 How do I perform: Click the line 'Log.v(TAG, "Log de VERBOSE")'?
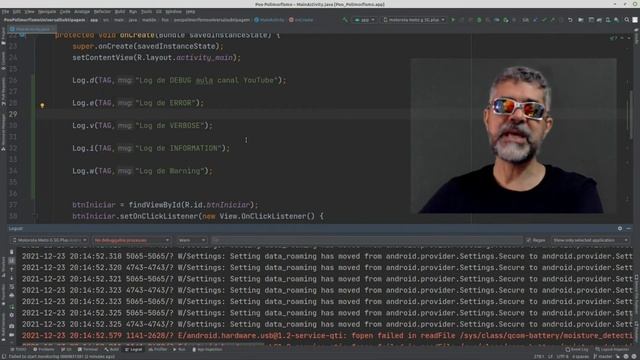tap(142, 125)
